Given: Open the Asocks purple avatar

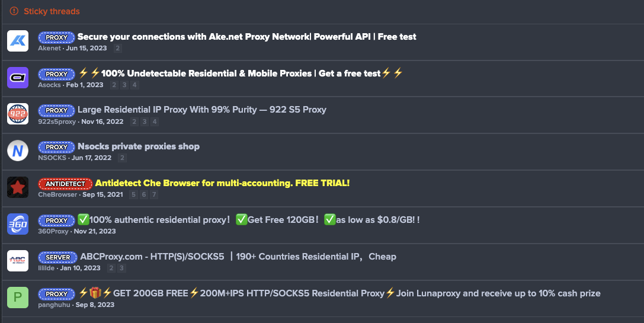Looking at the screenshot, I should tap(18, 78).
